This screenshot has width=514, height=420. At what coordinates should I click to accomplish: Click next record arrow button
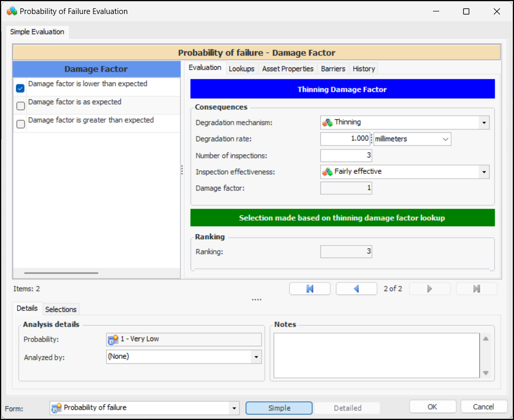[x=429, y=289]
